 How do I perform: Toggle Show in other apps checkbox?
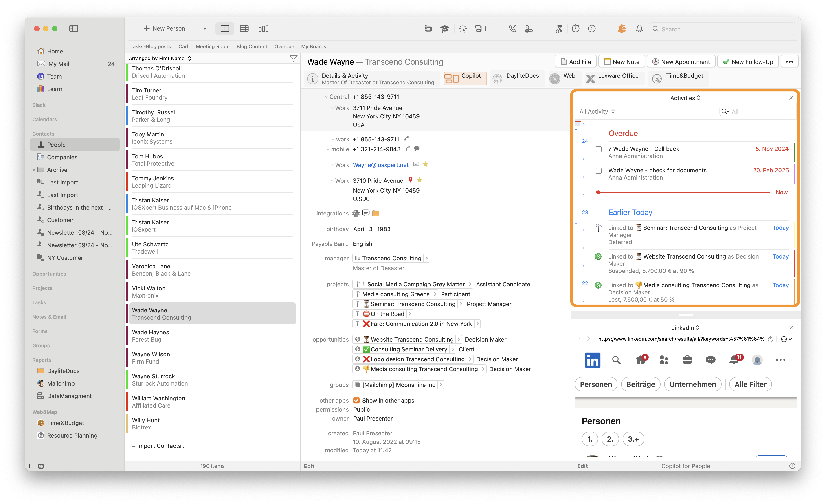point(356,401)
